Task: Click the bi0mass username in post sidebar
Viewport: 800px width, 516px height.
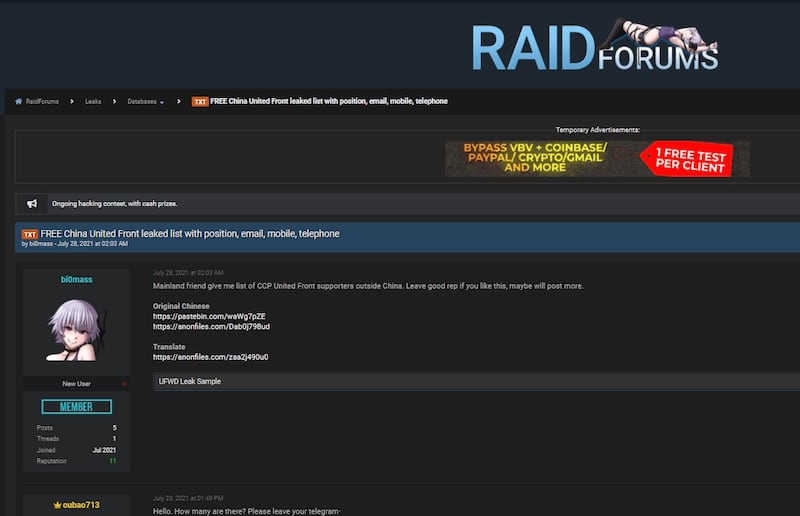Action: (76, 280)
